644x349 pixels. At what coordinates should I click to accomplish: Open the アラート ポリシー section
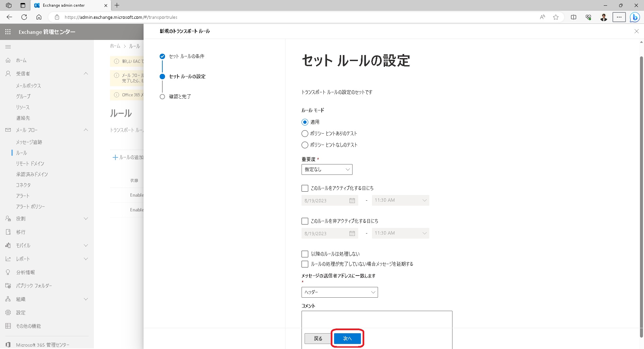pyautogui.click(x=31, y=206)
